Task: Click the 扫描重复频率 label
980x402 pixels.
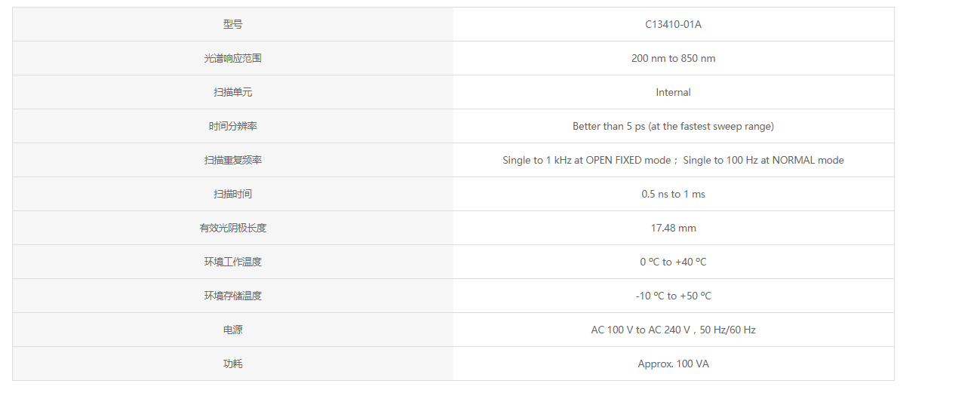Action: point(233,160)
